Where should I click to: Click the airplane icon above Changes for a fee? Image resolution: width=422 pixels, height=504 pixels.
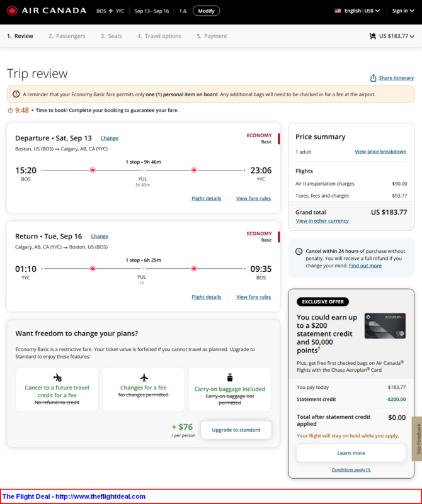[144, 378]
